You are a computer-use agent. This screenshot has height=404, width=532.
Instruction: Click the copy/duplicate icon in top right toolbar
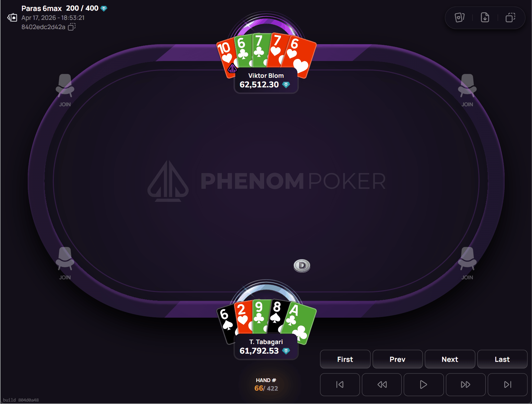tap(510, 17)
